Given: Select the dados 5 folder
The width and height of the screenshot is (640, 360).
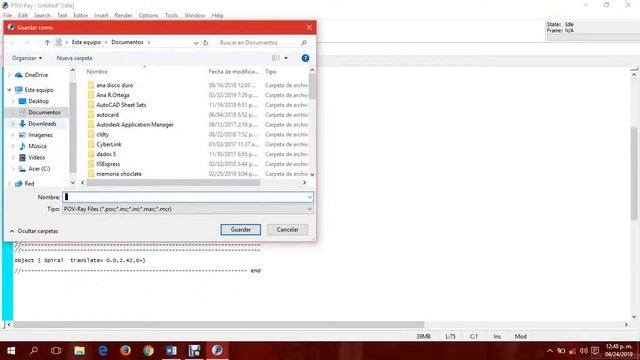Looking at the screenshot, I should (106, 154).
